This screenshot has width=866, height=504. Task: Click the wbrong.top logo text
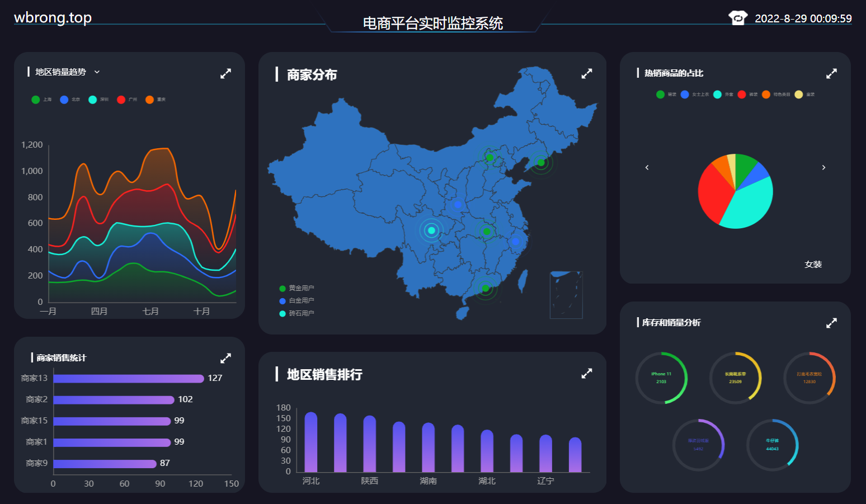(x=53, y=17)
